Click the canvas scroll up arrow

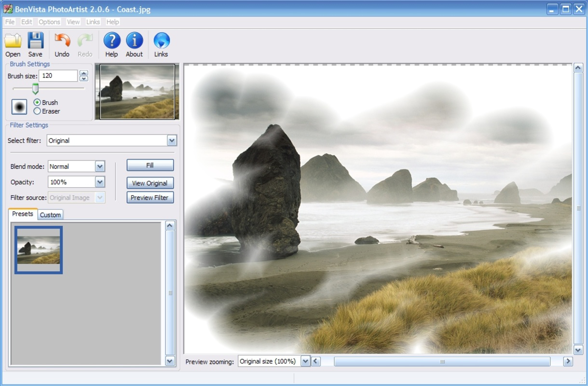pyautogui.click(x=578, y=68)
